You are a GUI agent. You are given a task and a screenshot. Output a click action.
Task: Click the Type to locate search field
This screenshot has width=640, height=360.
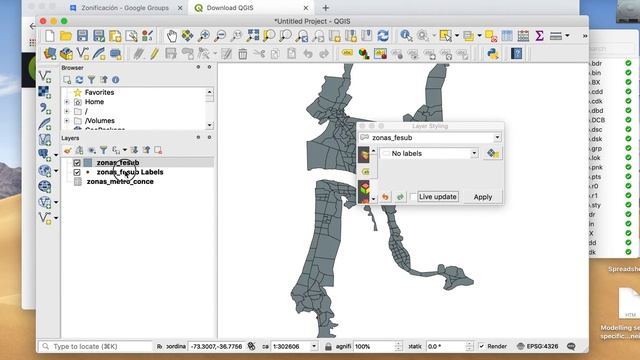pos(96,347)
